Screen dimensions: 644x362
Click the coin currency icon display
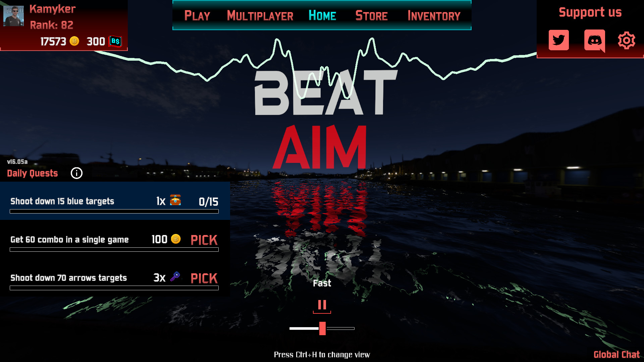74,41
